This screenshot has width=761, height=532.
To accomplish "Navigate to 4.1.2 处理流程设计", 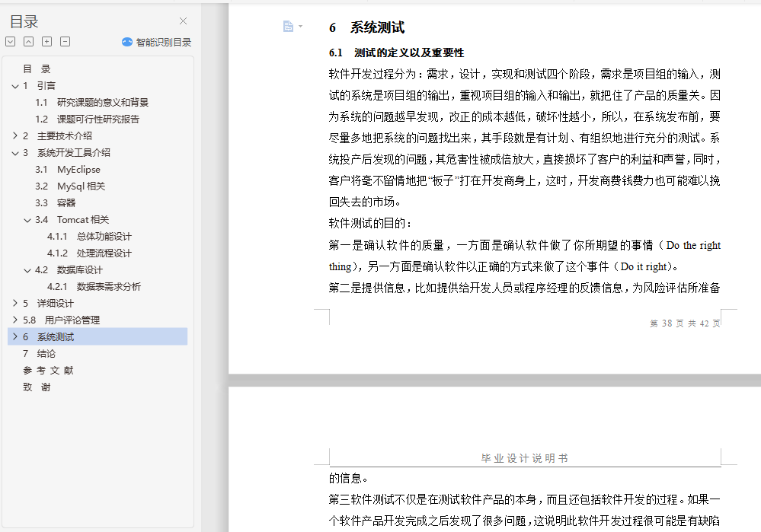I will tap(89, 253).
